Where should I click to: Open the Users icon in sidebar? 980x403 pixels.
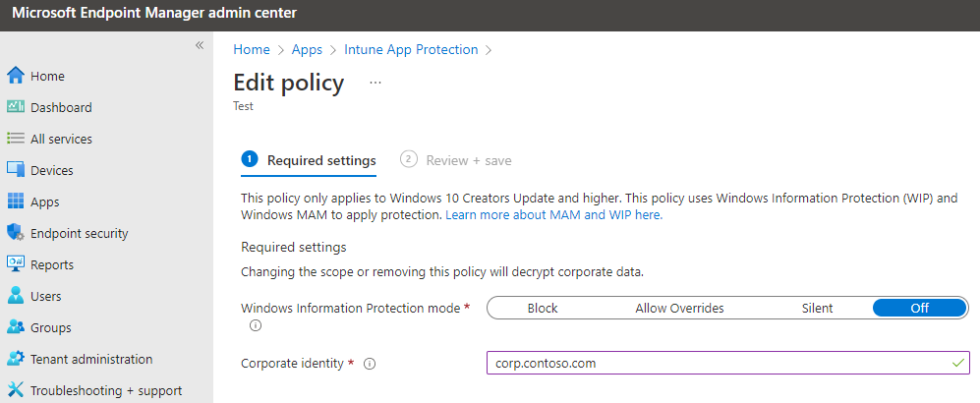click(x=15, y=296)
